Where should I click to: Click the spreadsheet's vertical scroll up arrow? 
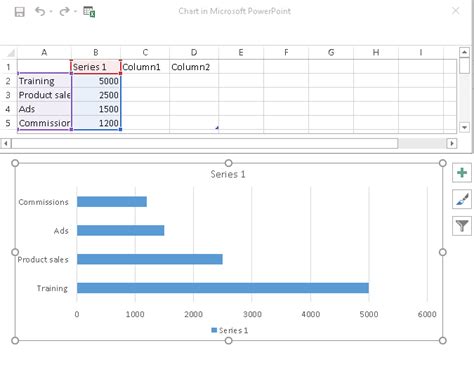[464, 52]
